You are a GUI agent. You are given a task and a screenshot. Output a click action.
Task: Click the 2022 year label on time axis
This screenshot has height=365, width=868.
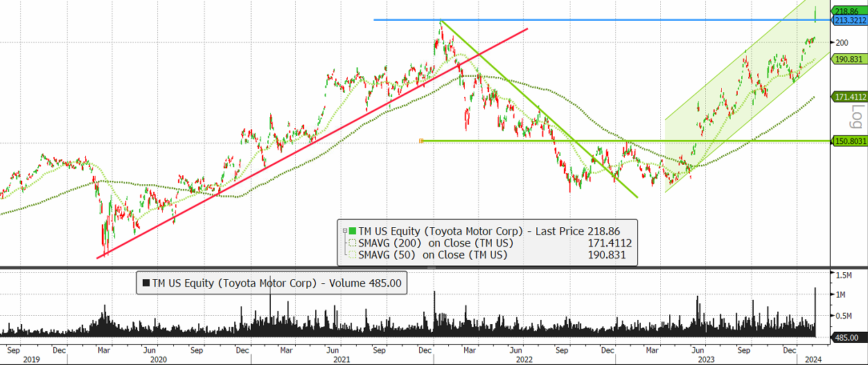[x=524, y=359]
